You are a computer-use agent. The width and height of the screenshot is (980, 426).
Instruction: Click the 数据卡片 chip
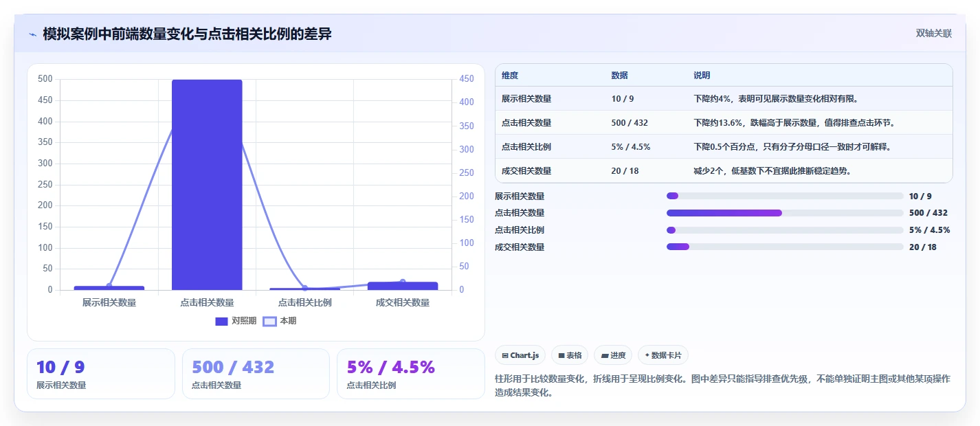(x=663, y=355)
